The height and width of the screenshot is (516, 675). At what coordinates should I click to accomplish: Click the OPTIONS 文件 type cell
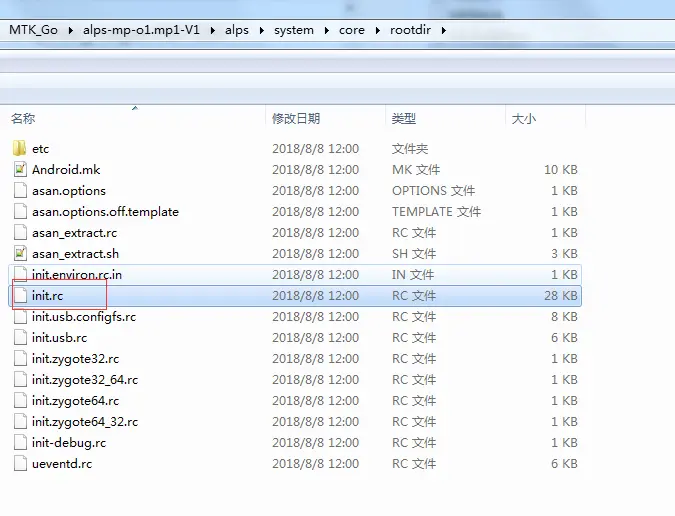click(x=433, y=191)
